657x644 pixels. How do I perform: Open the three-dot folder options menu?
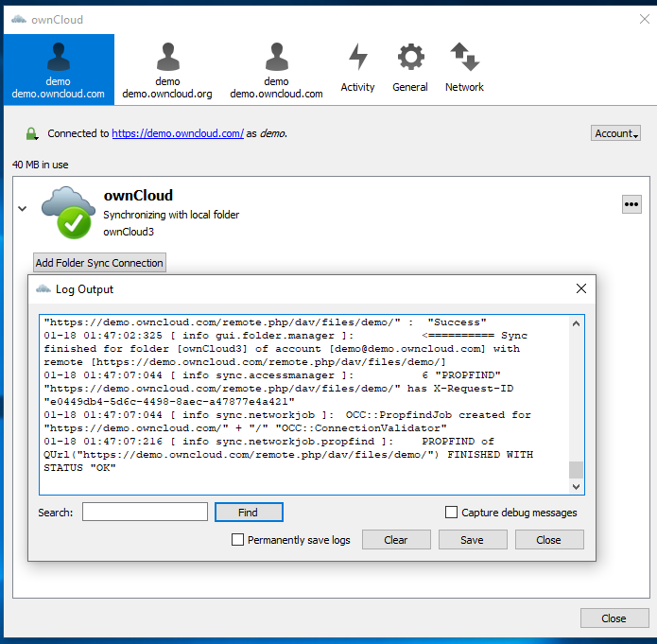(631, 204)
